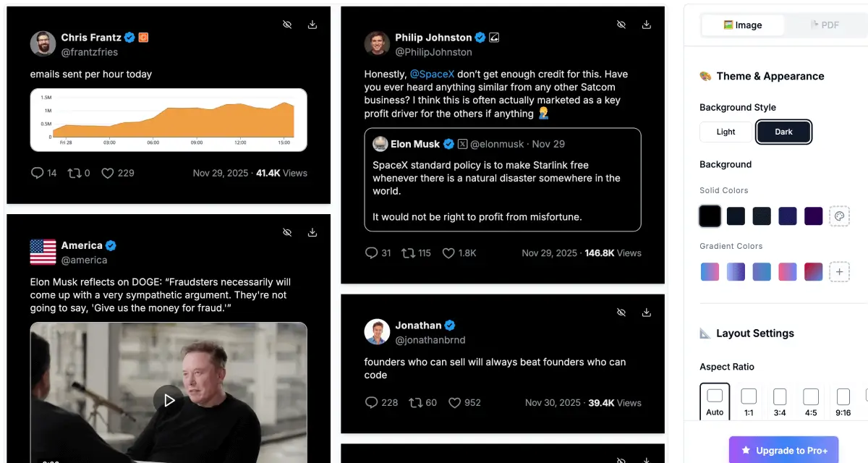Hide Chris Frantz's tweet with the eye-slash toggle

287,24
